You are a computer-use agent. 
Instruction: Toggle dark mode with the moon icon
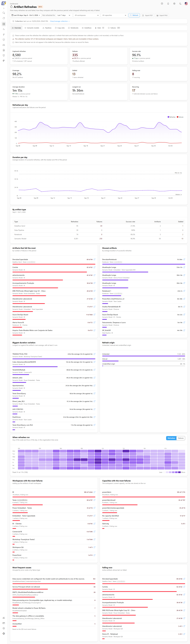tap(180, 3)
